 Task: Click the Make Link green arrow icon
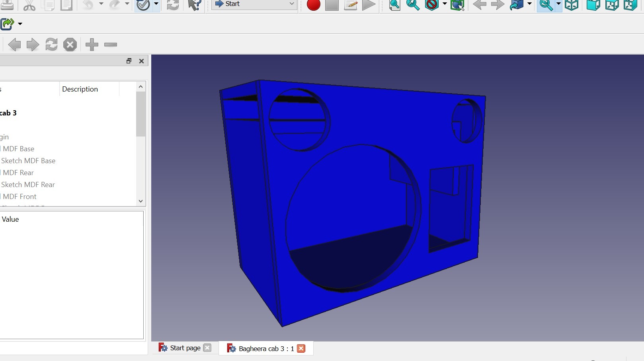coord(7,24)
